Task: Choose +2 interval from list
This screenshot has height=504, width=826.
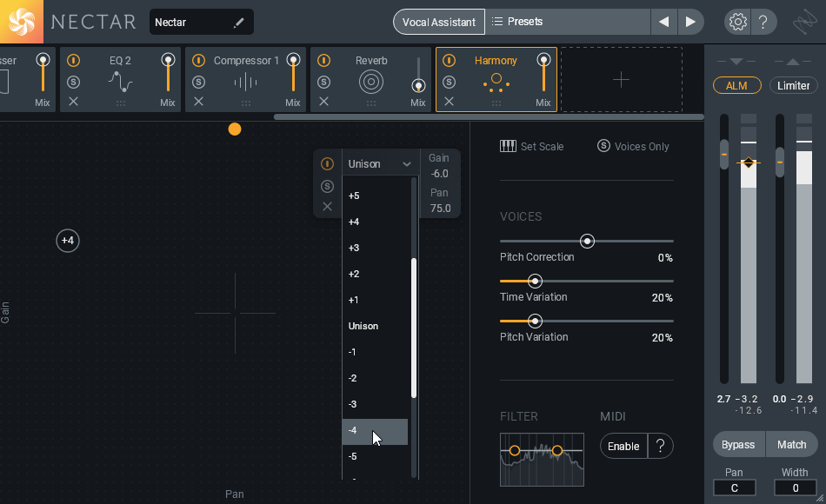Action: [375, 274]
